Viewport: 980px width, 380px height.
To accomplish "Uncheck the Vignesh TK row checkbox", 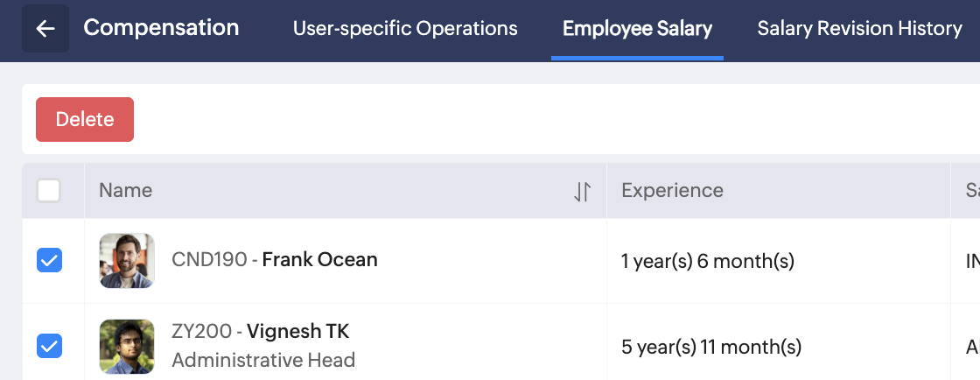I will [49, 346].
